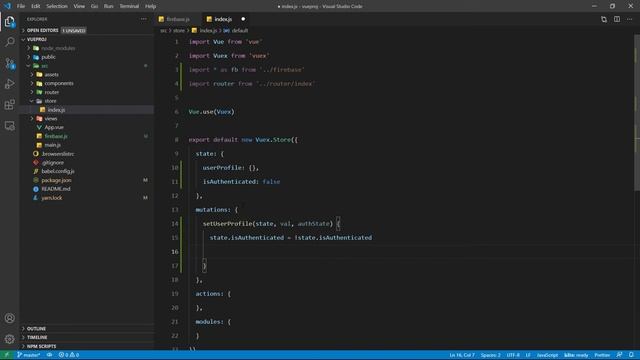
Task: Change language mode via JavaScript indicator
Action: [547, 355]
